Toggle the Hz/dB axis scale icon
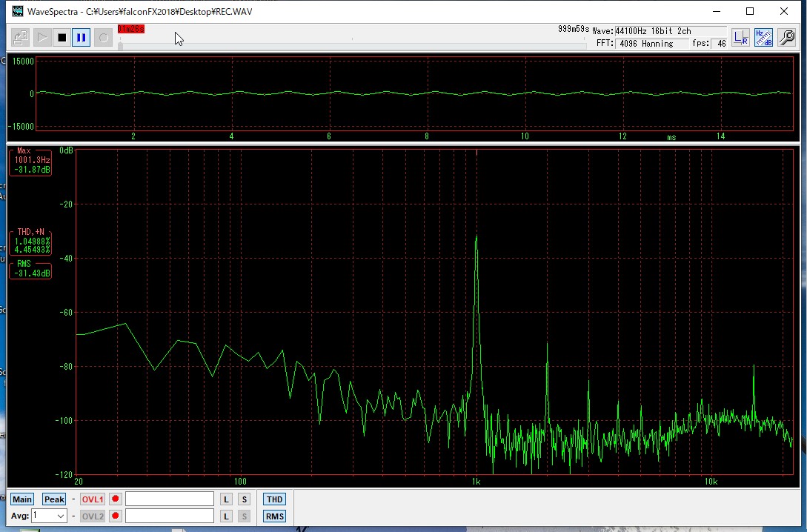This screenshot has height=532, width=807. click(764, 38)
